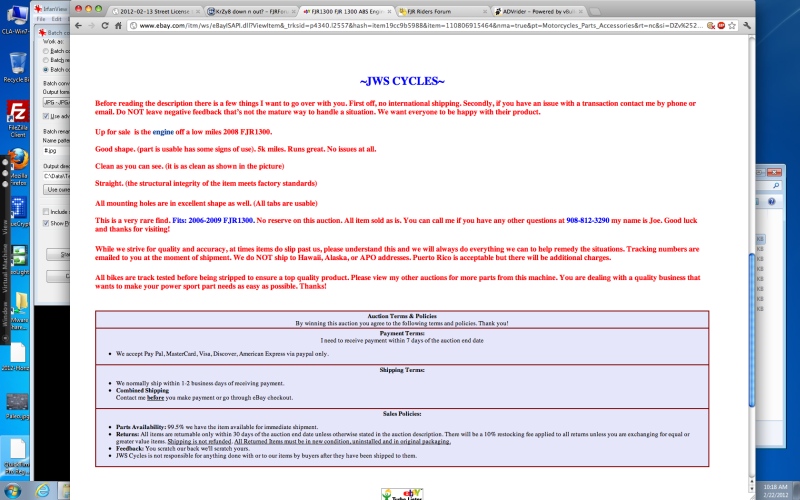Open the File menu in IrfanView
The height and width of the screenshot is (500, 800).
pos(41,19)
